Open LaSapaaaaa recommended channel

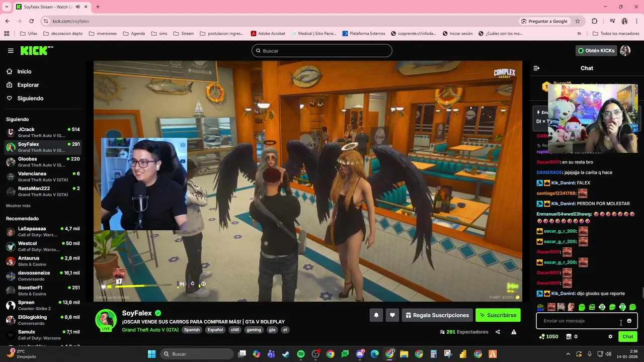pos(43,231)
